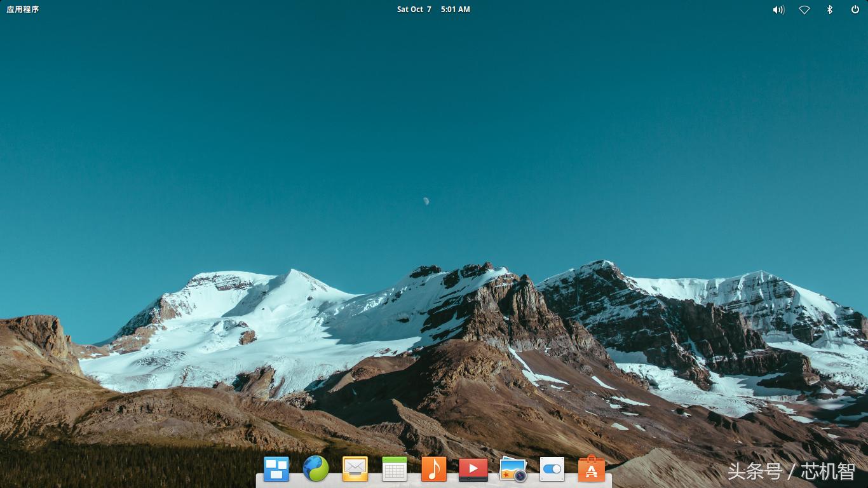Open the Mail application
Image resolution: width=868 pixels, height=488 pixels.
tap(355, 469)
